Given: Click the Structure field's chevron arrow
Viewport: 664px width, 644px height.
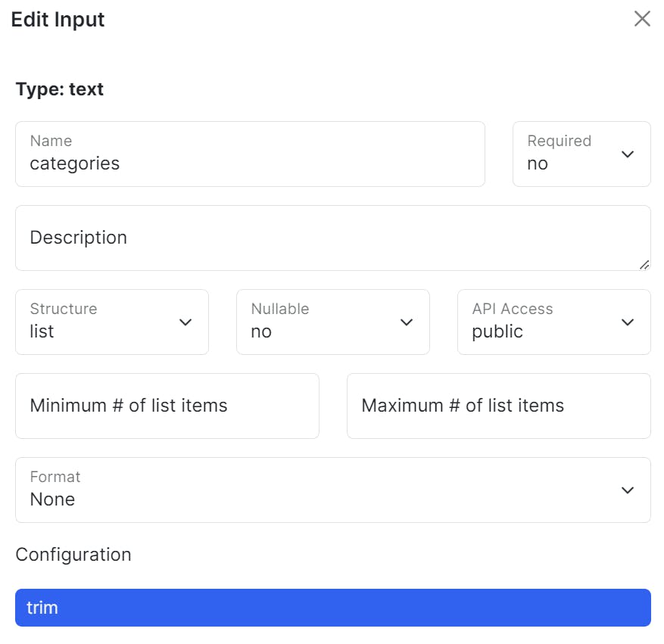Looking at the screenshot, I should 185,322.
